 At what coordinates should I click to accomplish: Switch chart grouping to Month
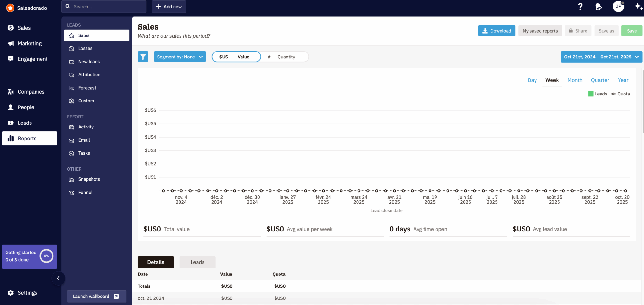[575, 80]
